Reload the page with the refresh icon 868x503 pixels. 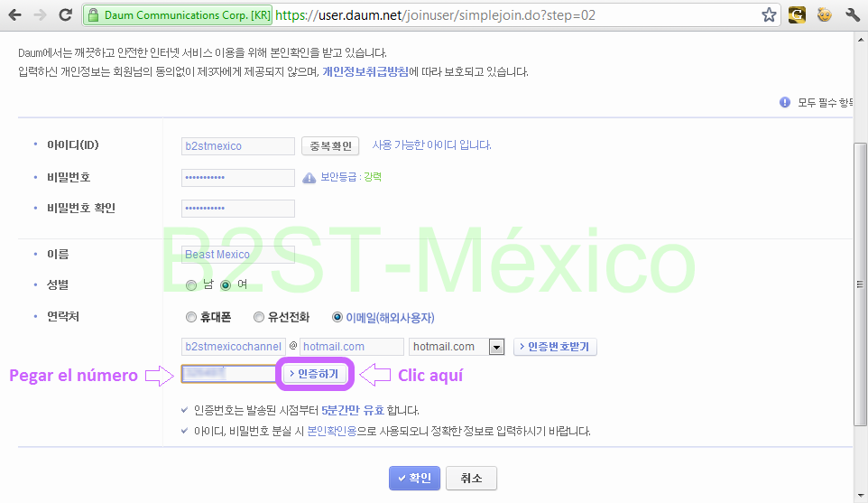pos(65,15)
